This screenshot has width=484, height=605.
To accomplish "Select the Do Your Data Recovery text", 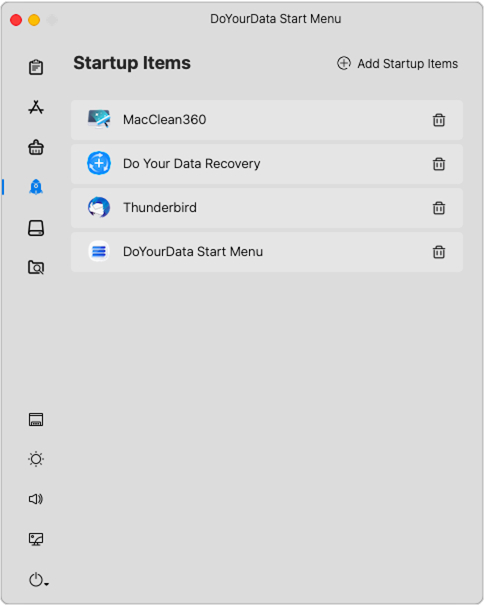I will pyautogui.click(x=191, y=164).
